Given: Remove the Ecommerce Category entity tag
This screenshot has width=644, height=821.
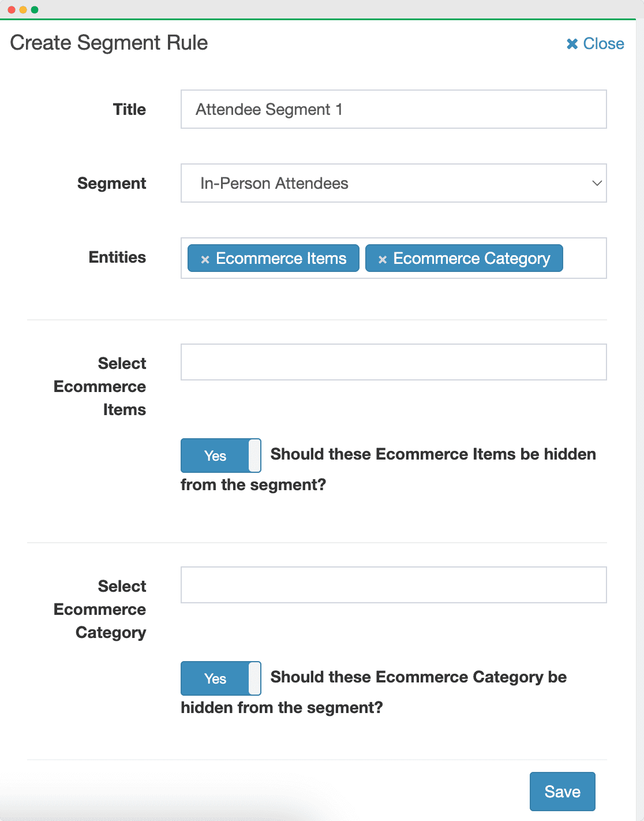Looking at the screenshot, I should tap(382, 259).
